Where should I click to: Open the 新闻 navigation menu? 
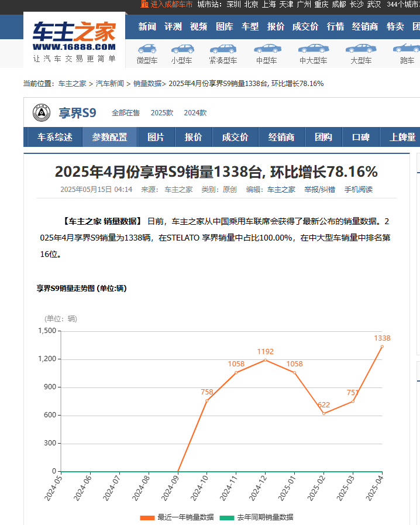[x=147, y=26]
